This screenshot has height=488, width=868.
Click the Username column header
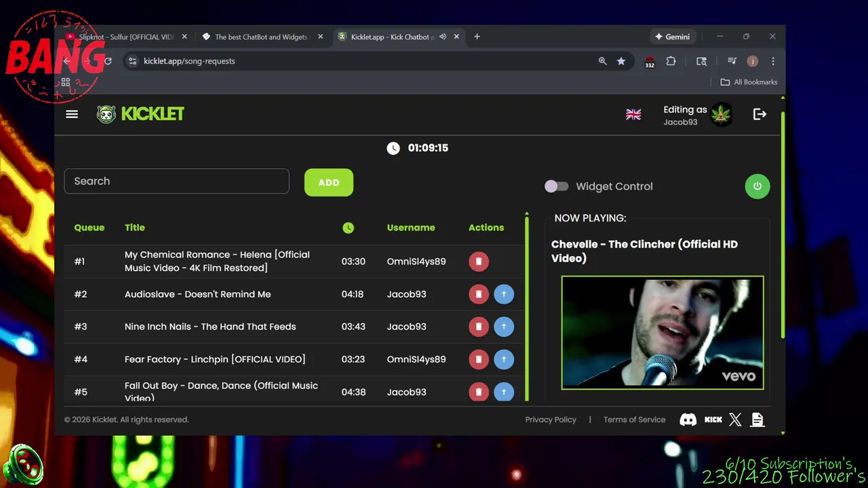(411, 228)
